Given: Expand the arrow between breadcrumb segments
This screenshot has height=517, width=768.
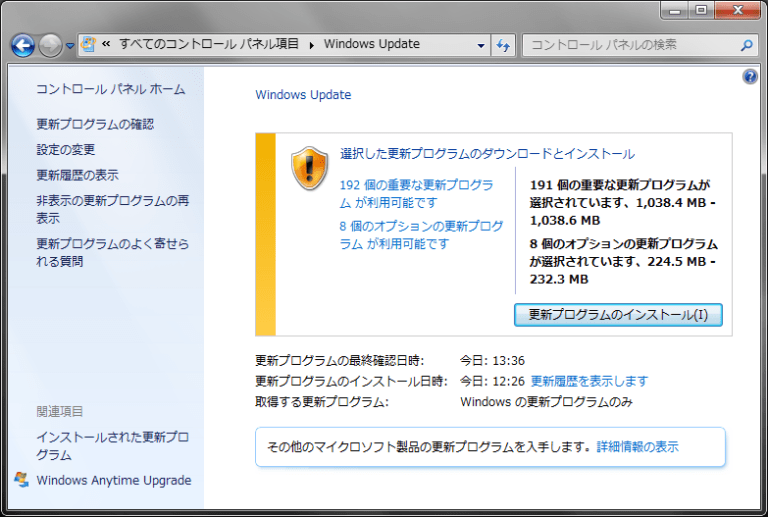Looking at the screenshot, I should [312, 45].
